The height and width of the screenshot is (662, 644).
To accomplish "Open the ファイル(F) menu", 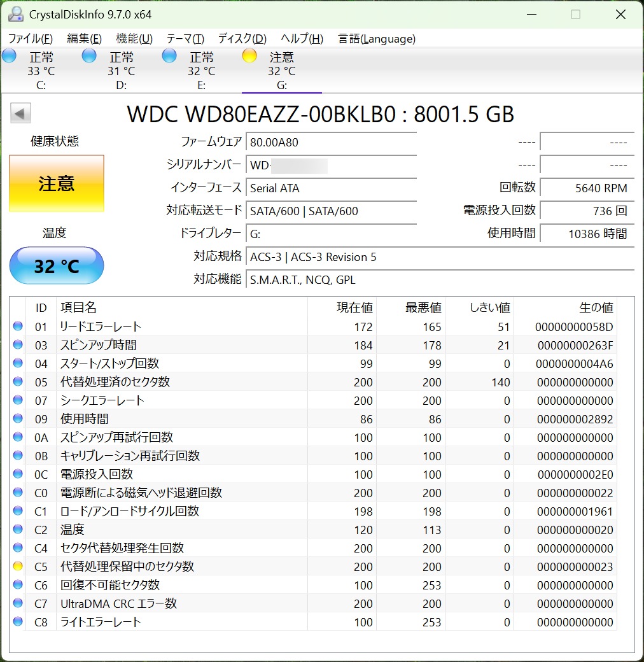I will click(x=31, y=39).
